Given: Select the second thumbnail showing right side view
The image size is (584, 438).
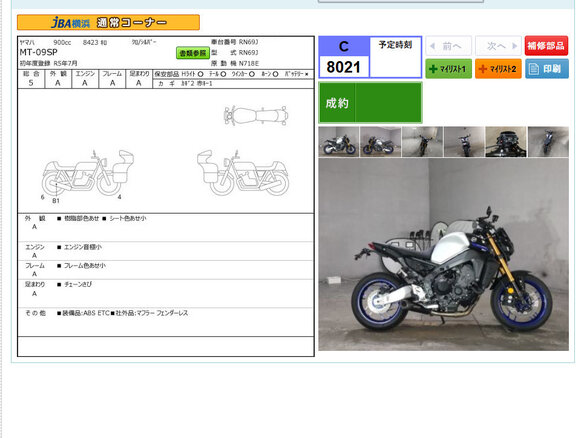Looking at the screenshot, I should click(380, 142).
